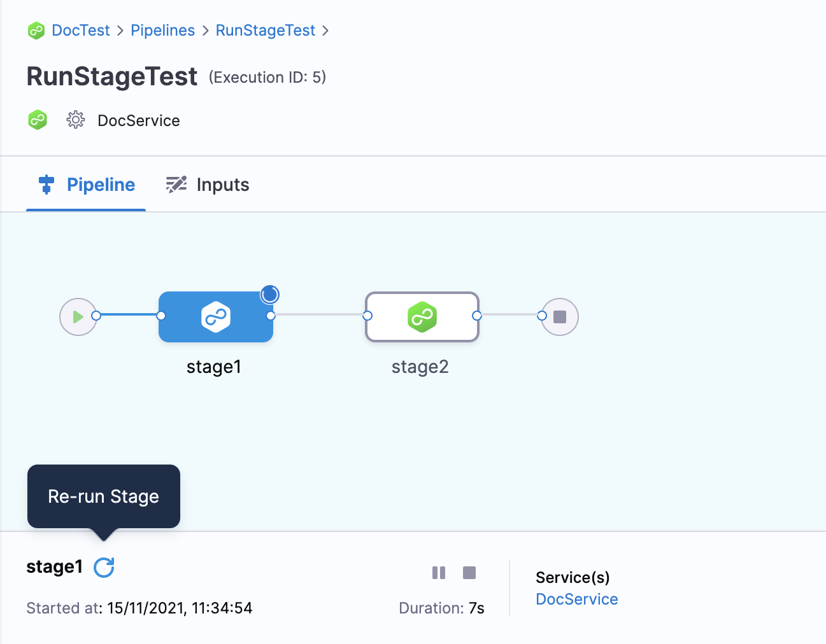This screenshot has width=826, height=644.
Task: Select the stage2 pipeline node
Action: 422,317
